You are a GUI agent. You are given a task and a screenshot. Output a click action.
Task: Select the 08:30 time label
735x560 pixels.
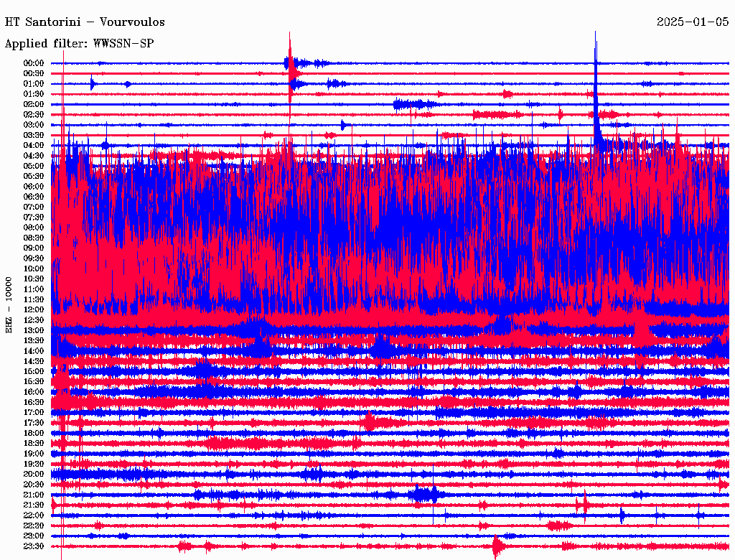pyautogui.click(x=34, y=238)
